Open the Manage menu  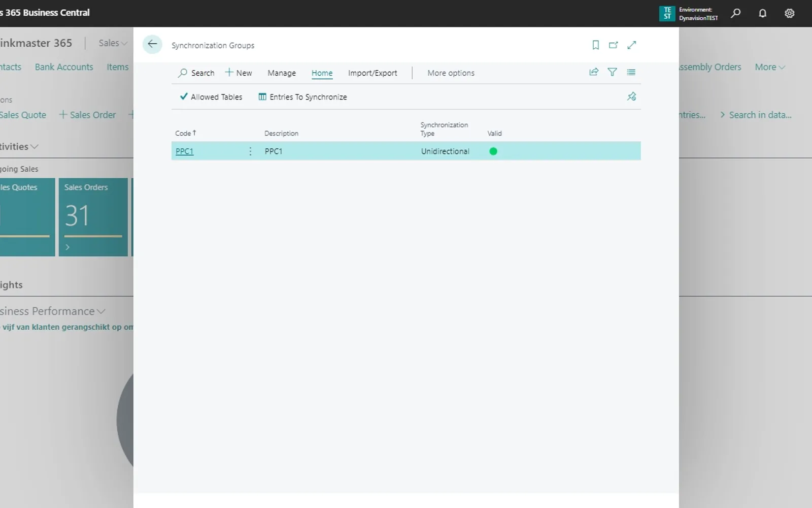(x=282, y=73)
